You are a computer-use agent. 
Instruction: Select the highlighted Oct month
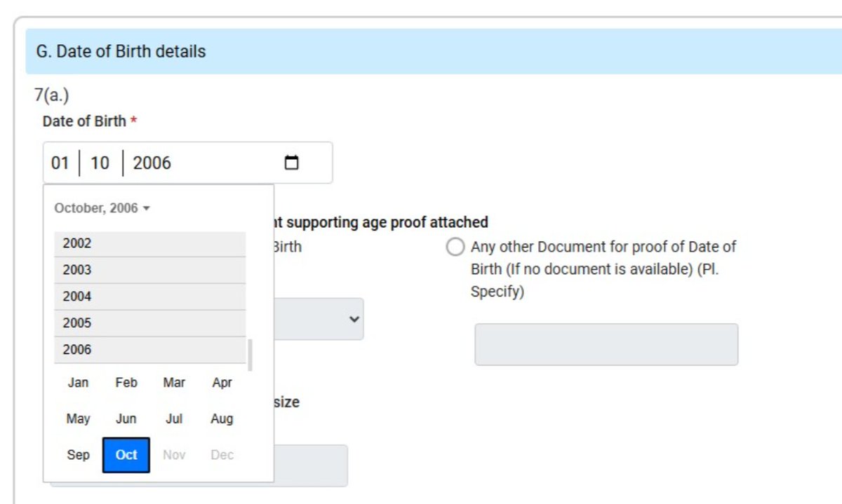coord(126,454)
